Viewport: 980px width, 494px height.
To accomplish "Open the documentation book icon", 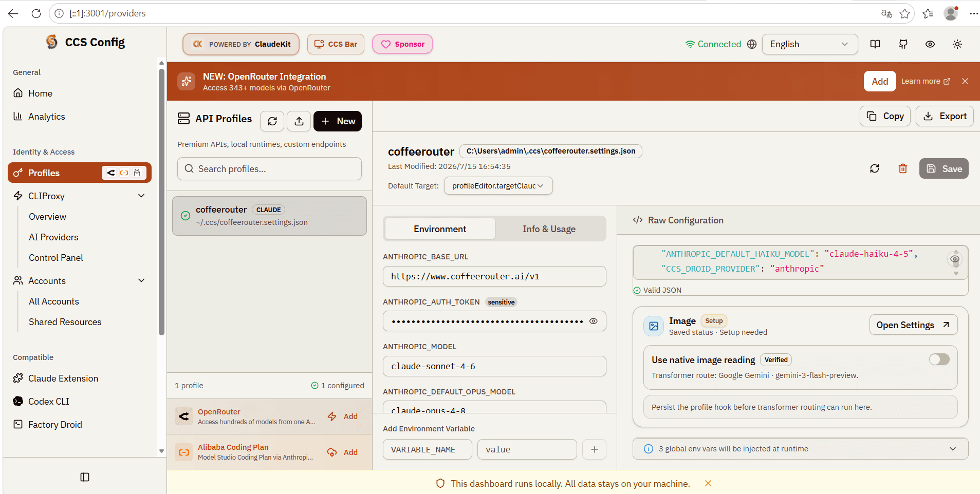I will [875, 44].
